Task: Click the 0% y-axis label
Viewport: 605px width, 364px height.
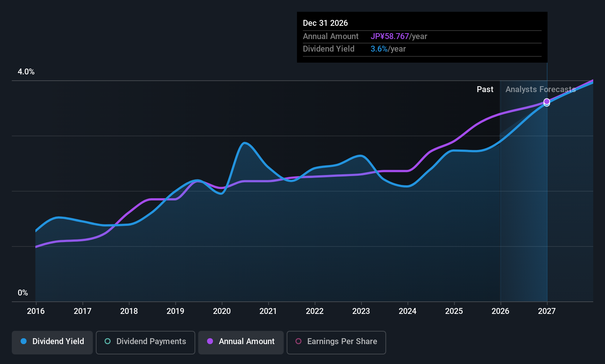Action: (23, 293)
